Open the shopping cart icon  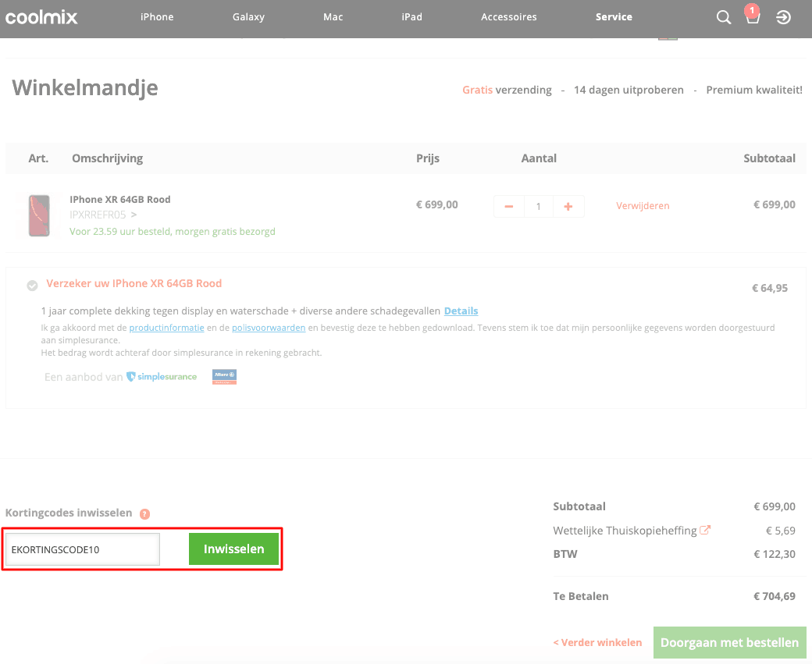pyautogui.click(x=753, y=16)
